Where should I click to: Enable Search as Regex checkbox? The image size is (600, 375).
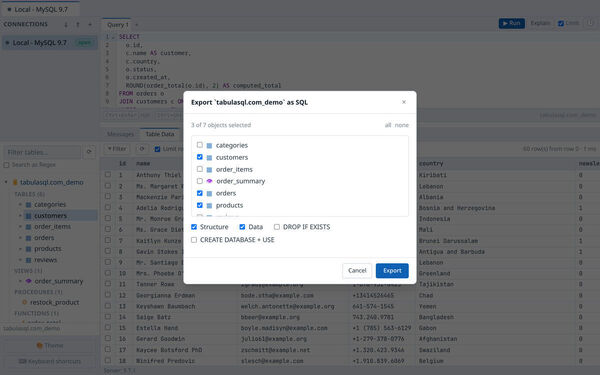point(7,165)
